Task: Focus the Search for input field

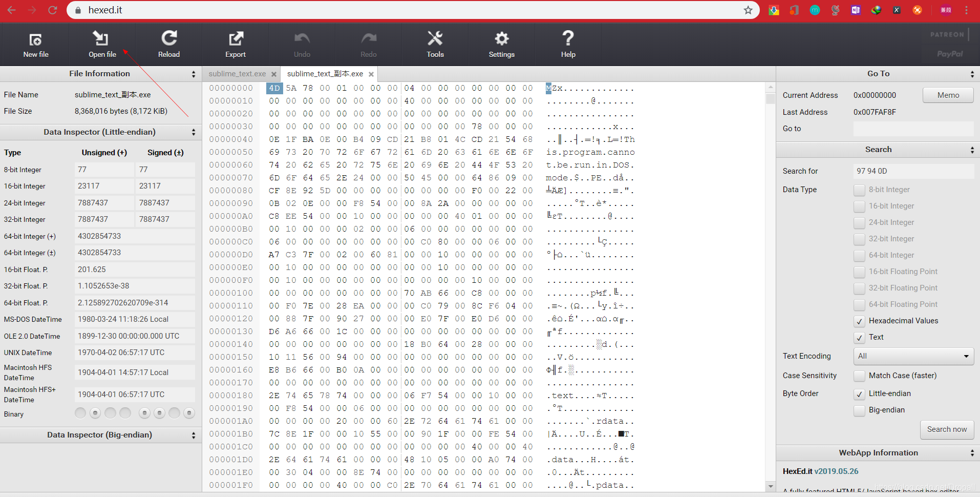Action: (913, 171)
